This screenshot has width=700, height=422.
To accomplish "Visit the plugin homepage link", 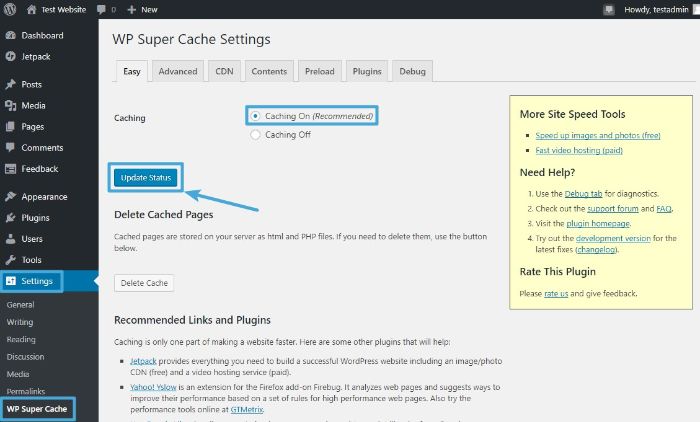I will (598, 223).
